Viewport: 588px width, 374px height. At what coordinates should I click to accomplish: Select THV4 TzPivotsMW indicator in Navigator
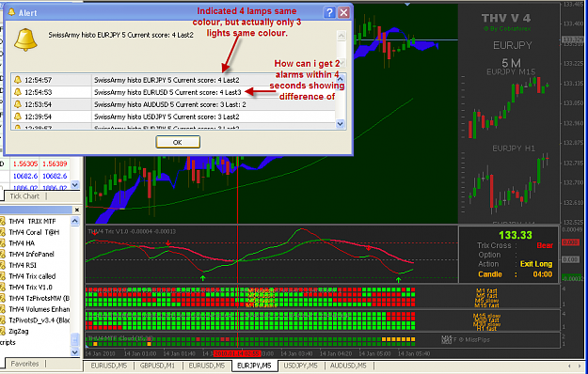tap(39, 299)
